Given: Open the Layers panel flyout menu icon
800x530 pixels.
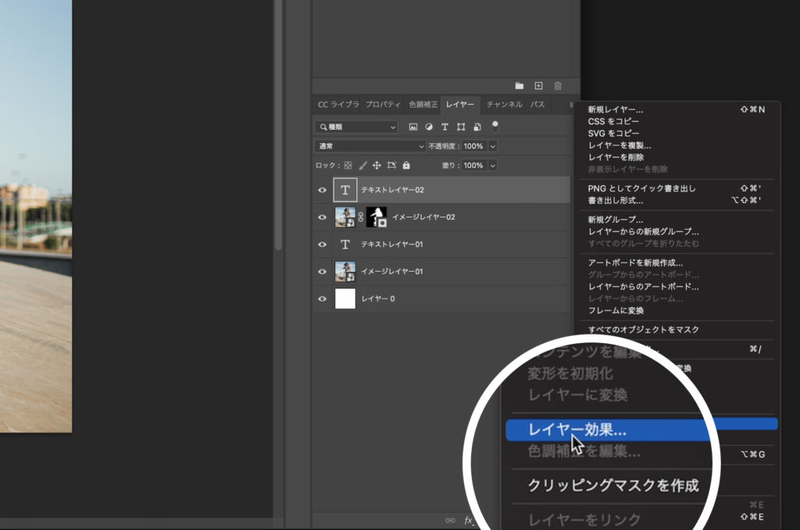Looking at the screenshot, I should click(571, 105).
